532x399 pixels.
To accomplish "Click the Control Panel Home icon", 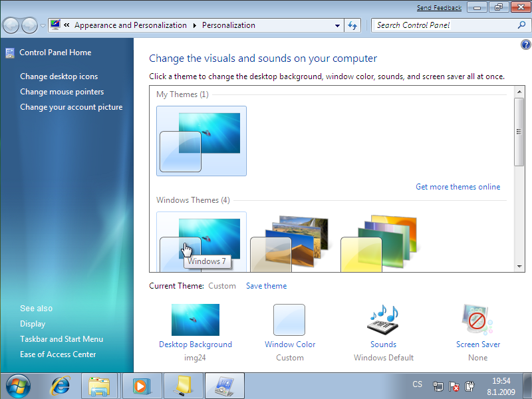I will click(x=10, y=53).
